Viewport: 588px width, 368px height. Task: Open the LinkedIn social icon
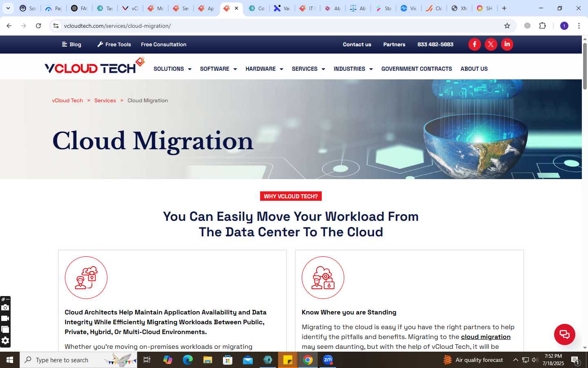coord(507,44)
